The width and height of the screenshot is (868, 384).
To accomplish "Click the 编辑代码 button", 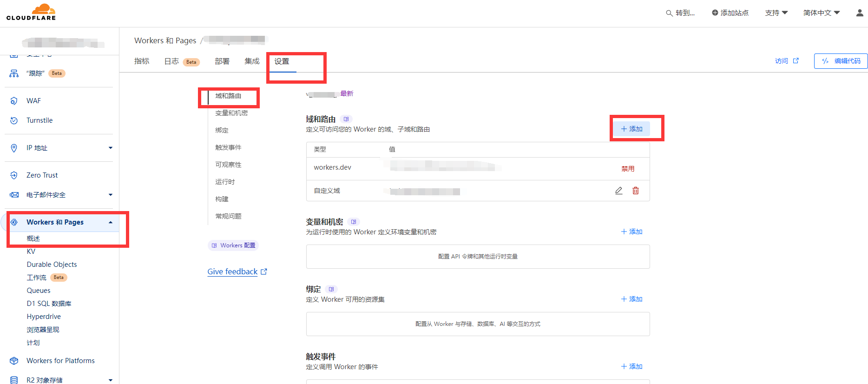I will (x=841, y=61).
